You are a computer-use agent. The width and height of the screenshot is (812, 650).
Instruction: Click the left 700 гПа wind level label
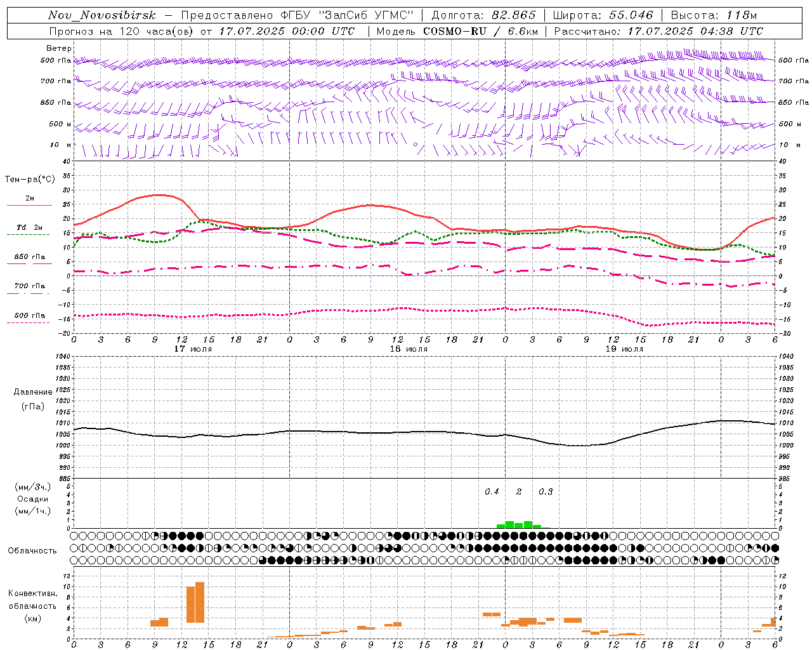(x=56, y=81)
